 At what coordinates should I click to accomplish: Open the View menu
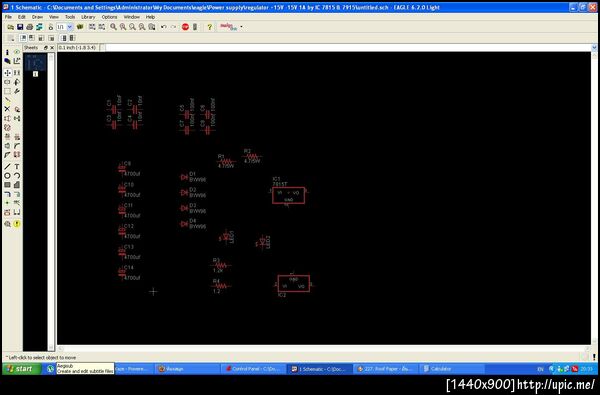tap(54, 17)
